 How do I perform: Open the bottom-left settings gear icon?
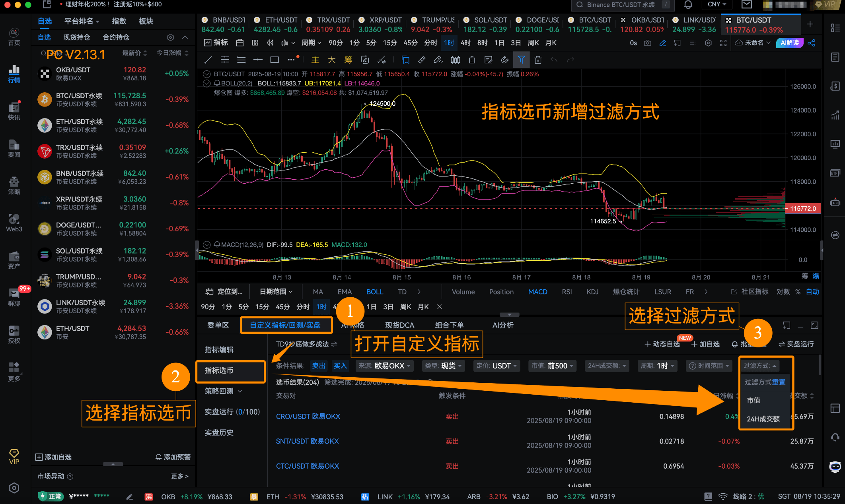pyautogui.click(x=14, y=488)
